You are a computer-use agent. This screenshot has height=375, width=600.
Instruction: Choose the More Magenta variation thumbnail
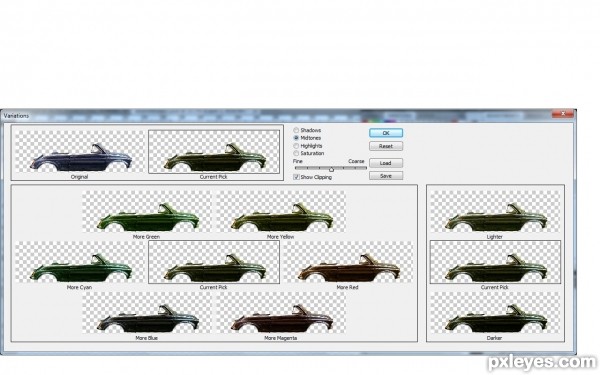coord(280,313)
